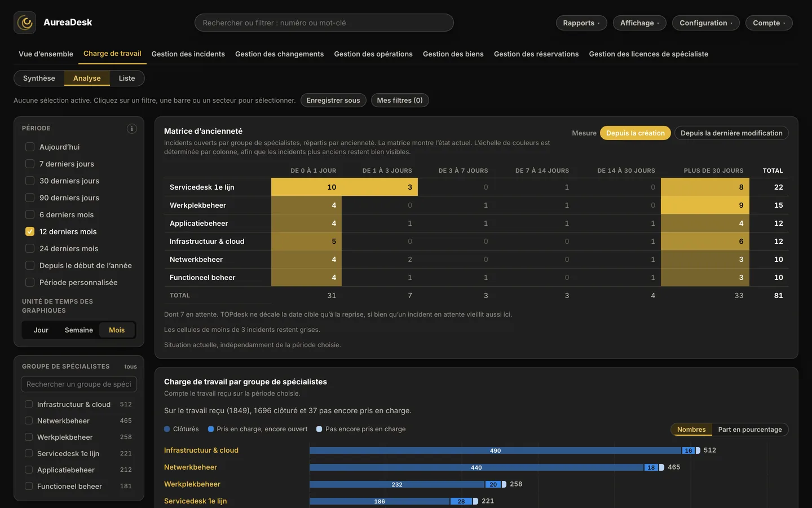Open Gestion des réservations tab

(x=536, y=54)
